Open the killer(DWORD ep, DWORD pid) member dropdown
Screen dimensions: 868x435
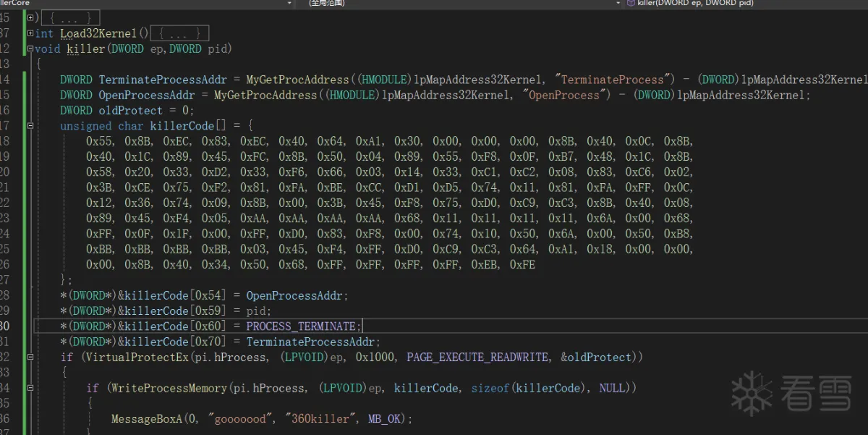pyautogui.click(x=745, y=4)
